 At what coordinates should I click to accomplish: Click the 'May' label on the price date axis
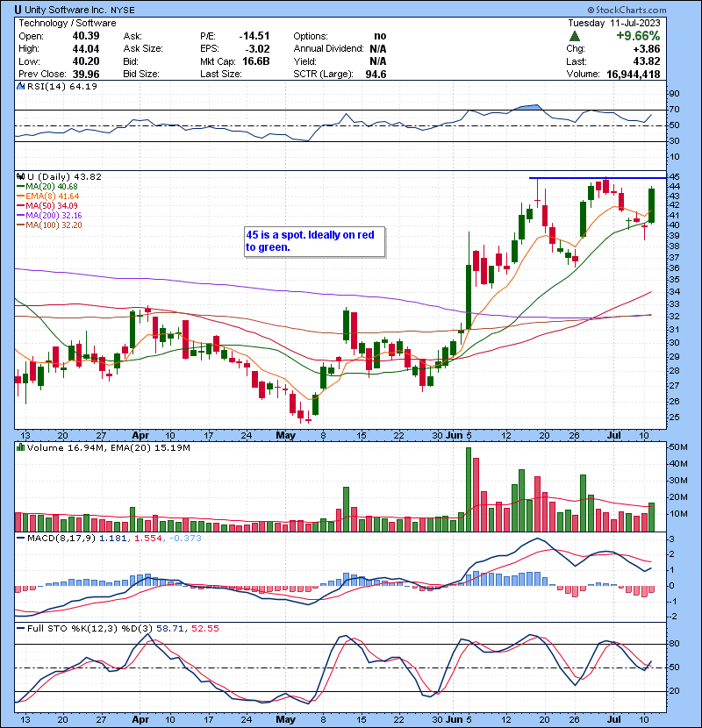[285, 436]
